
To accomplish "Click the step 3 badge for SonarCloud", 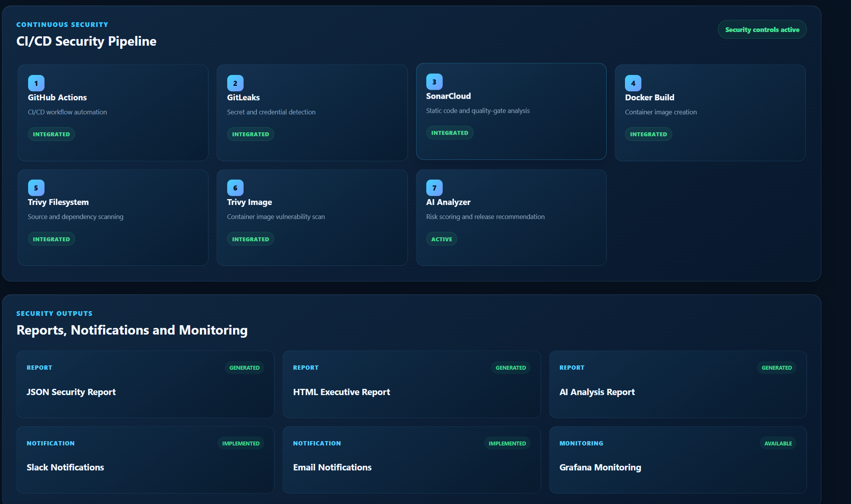I will (434, 82).
